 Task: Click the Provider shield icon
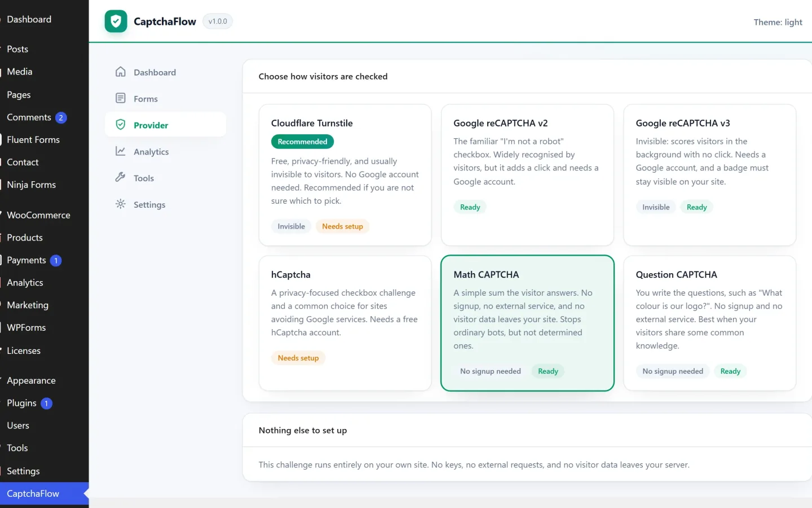point(120,125)
